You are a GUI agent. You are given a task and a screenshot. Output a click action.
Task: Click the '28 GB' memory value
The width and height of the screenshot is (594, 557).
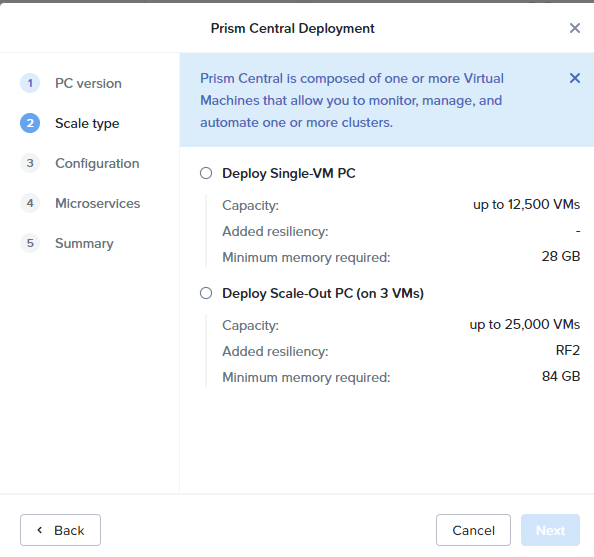click(x=561, y=257)
